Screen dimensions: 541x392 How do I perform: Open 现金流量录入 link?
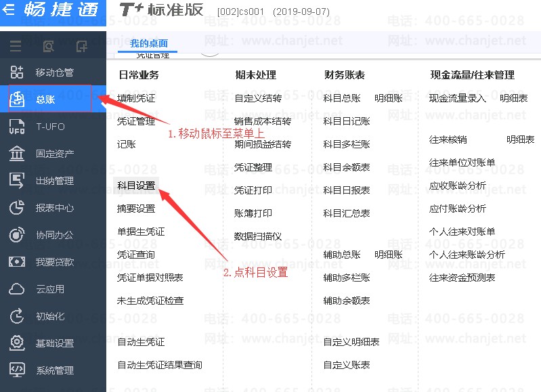click(x=458, y=98)
